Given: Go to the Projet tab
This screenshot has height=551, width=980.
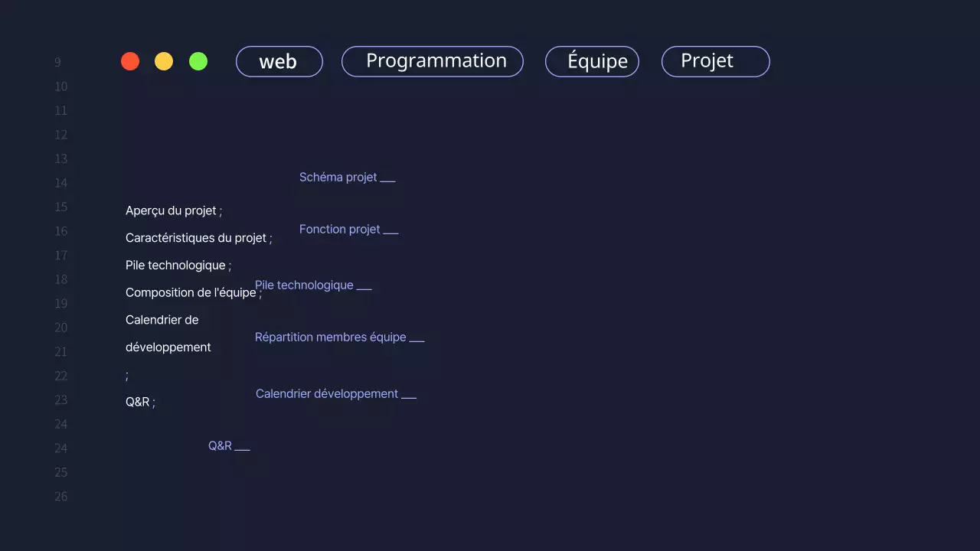Looking at the screenshot, I should coord(715,61).
